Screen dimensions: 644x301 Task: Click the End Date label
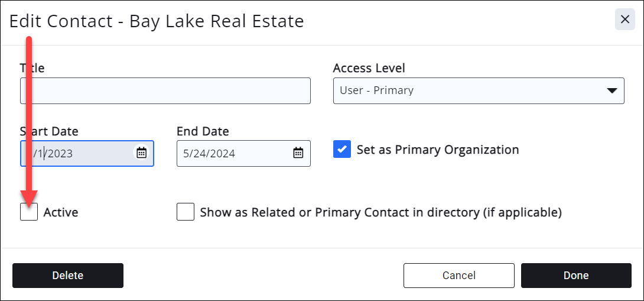click(x=203, y=131)
